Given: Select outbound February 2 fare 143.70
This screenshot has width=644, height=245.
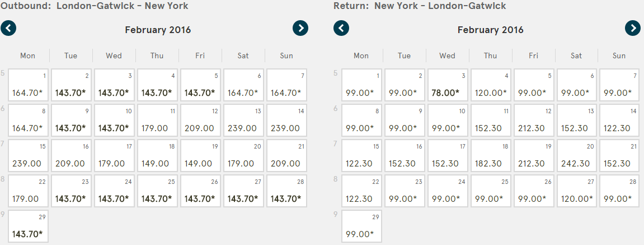Looking at the screenshot, I should 72,85.
